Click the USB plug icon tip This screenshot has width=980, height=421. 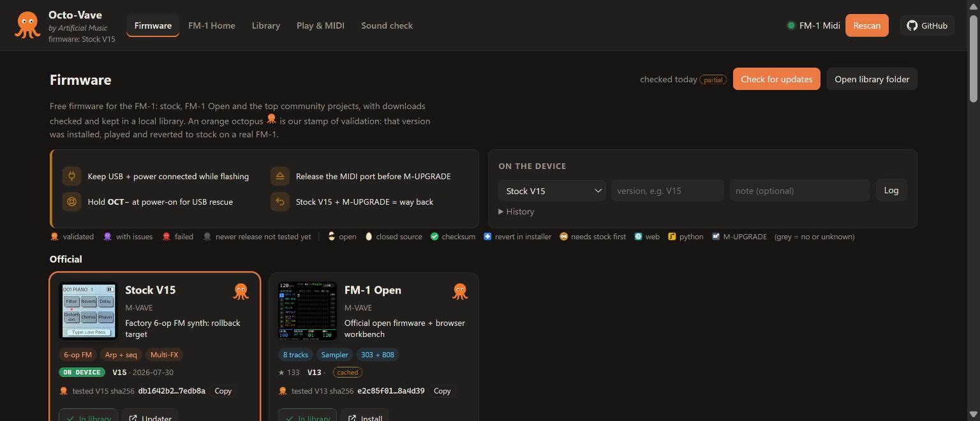click(71, 176)
